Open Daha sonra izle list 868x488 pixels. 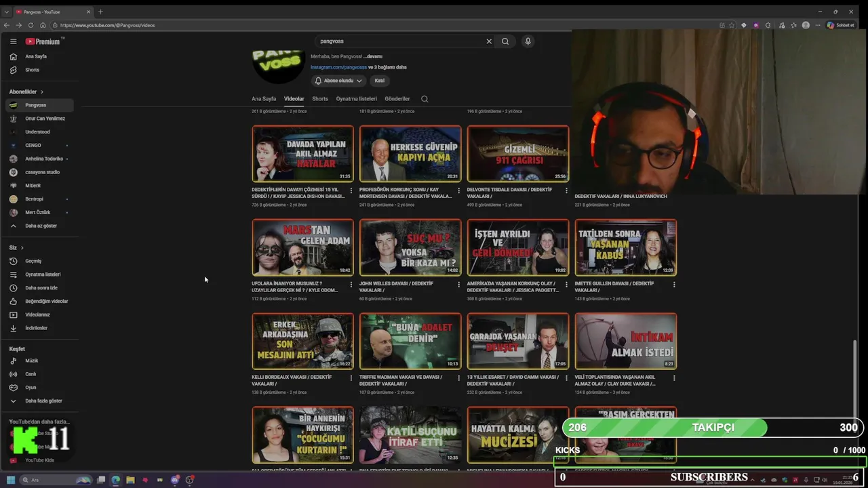(41, 288)
